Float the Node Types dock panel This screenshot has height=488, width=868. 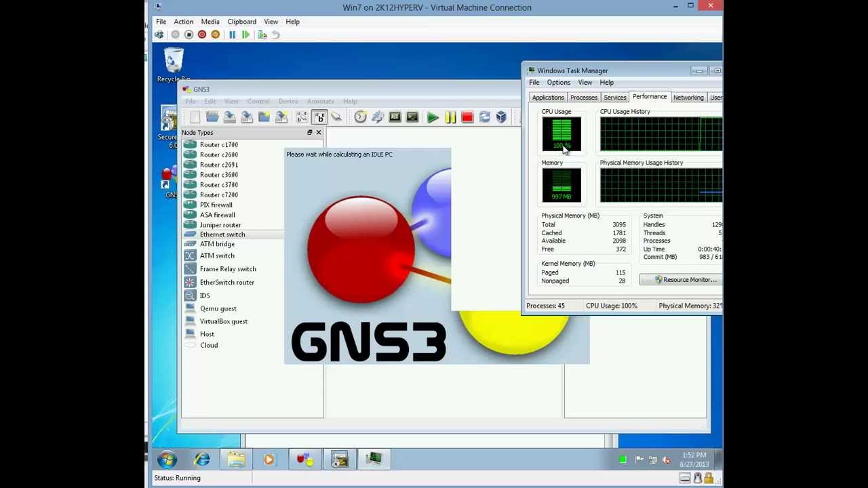310,132
